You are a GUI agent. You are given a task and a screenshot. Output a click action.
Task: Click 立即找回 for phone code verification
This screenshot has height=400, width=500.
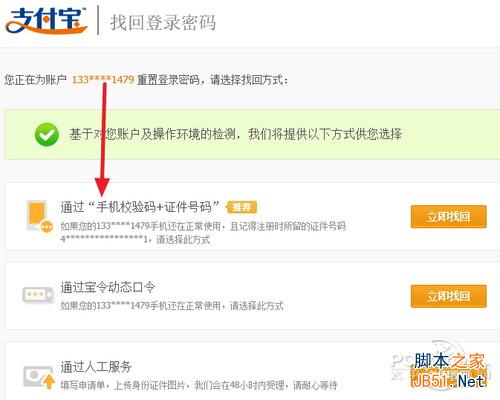[x=448, y=217]
